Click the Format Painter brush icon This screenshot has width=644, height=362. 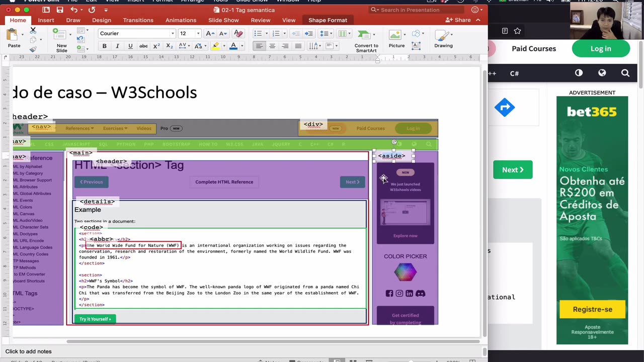point(33,49)
